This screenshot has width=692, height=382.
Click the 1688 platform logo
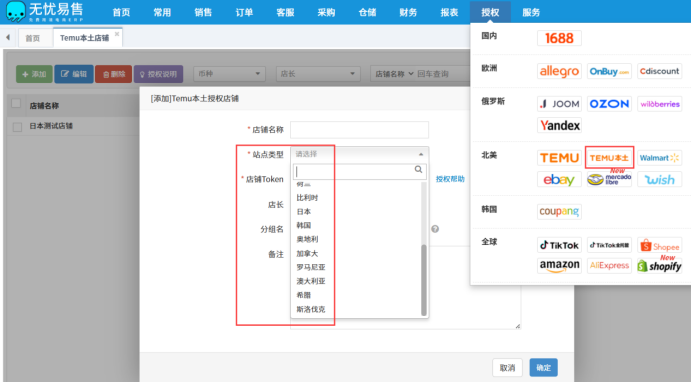click(559, 38)
